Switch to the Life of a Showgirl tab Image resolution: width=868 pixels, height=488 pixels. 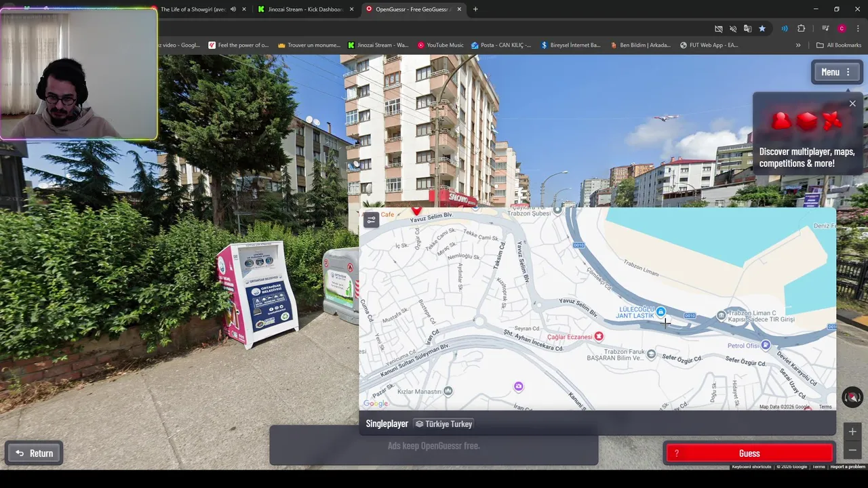[192, 9]
